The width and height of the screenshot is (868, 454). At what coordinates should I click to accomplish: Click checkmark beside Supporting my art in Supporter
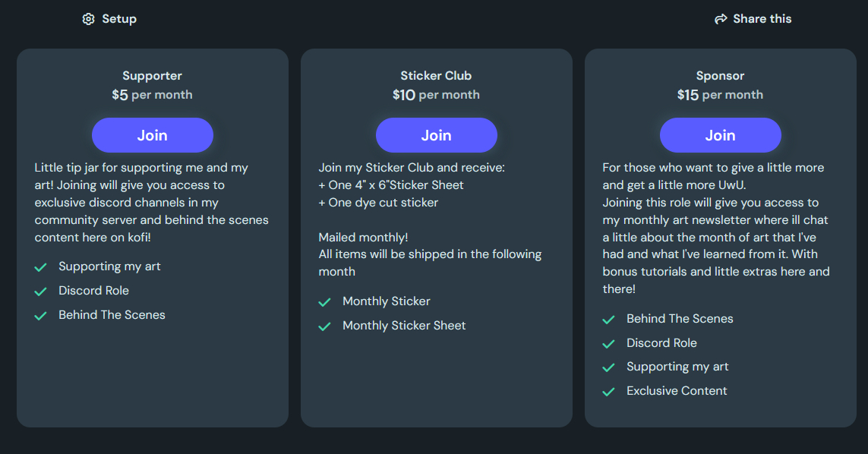point(41,267)
